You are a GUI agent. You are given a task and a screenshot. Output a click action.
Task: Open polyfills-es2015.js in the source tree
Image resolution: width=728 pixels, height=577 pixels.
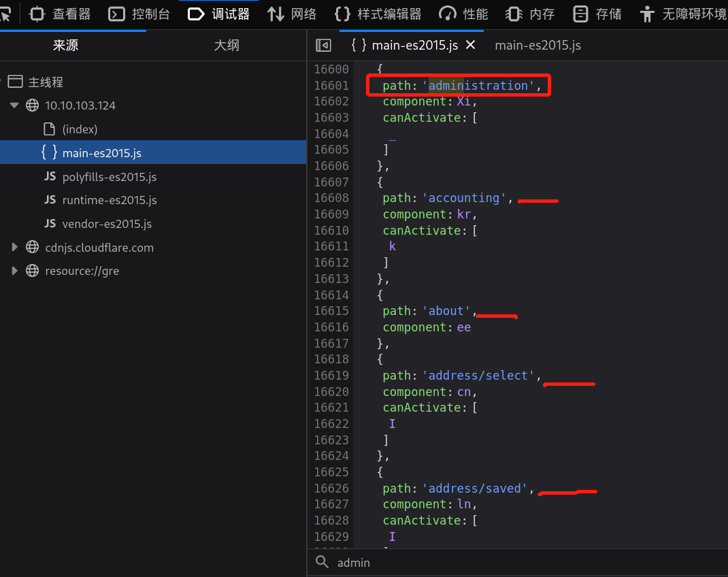point(109,177)
